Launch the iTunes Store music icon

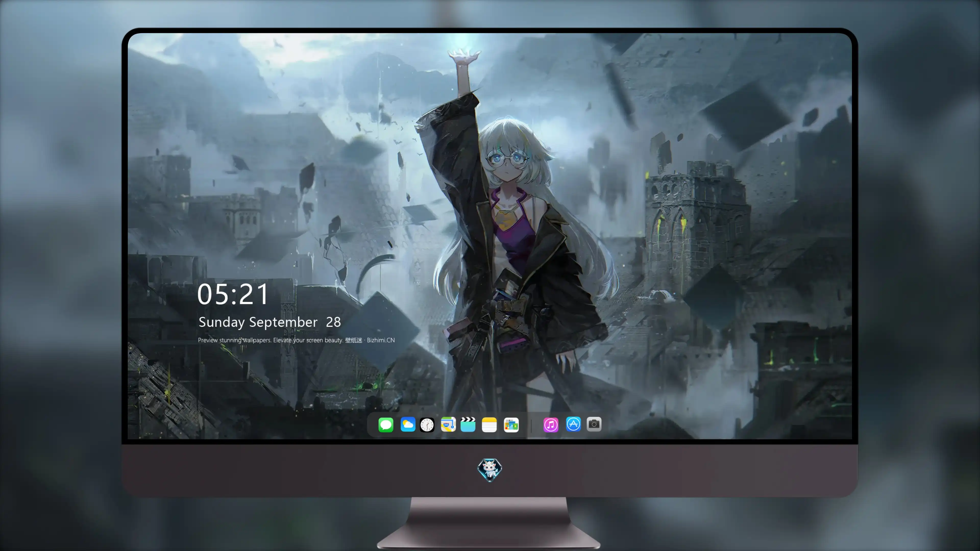click(x=551, y=424)
